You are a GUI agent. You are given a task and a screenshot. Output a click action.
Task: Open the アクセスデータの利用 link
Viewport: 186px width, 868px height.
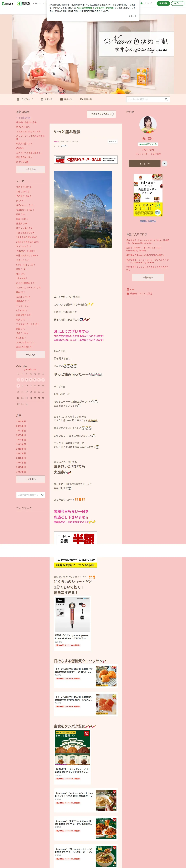[x=104, y=8]
